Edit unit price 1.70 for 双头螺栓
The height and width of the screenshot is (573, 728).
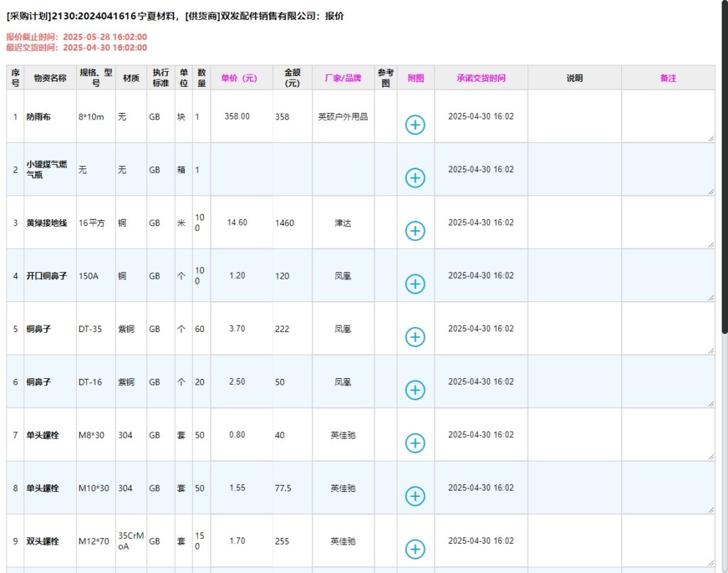pyautogui.click(x=241, y=541)
